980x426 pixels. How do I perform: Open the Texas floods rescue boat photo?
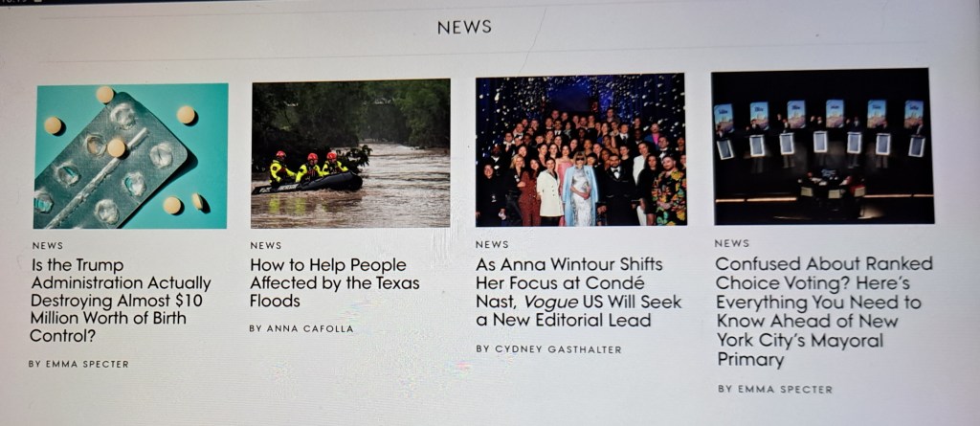click(x=350, y=153)
